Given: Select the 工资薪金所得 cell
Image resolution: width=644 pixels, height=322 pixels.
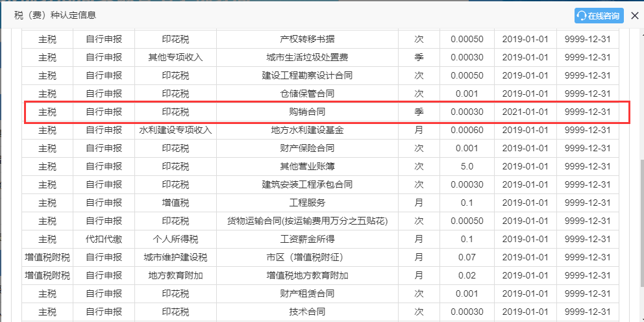Looking at the screenshot, I should point(307,239).
